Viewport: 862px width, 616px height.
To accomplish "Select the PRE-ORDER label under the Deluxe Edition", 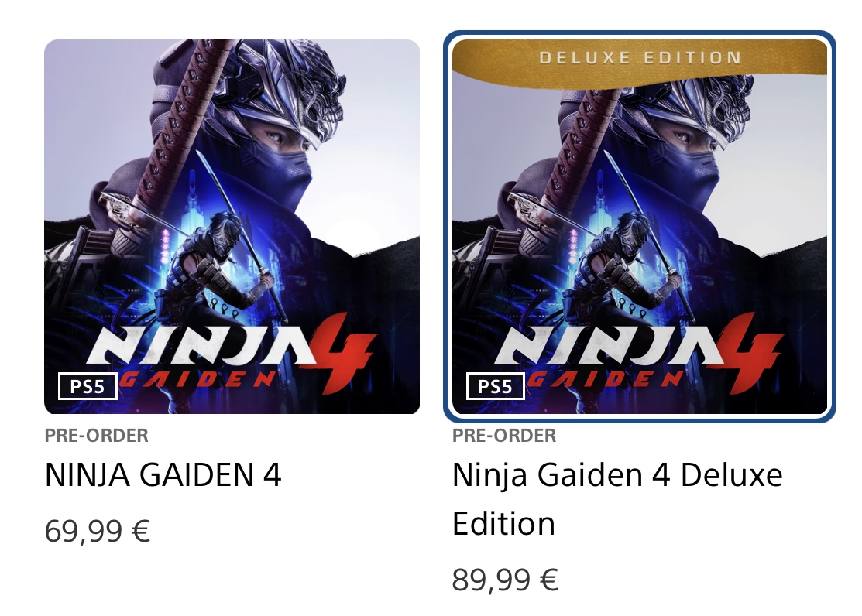I will 504,436.
